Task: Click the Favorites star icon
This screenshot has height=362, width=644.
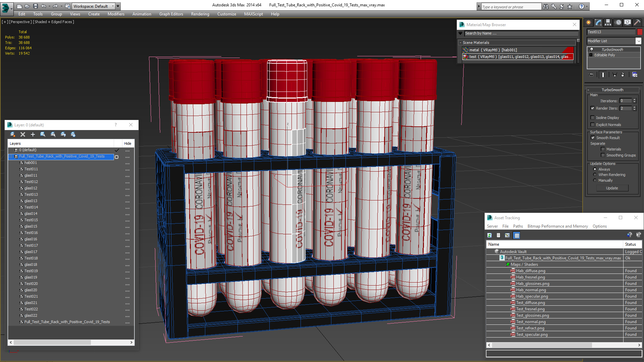Action: (570, 6)
